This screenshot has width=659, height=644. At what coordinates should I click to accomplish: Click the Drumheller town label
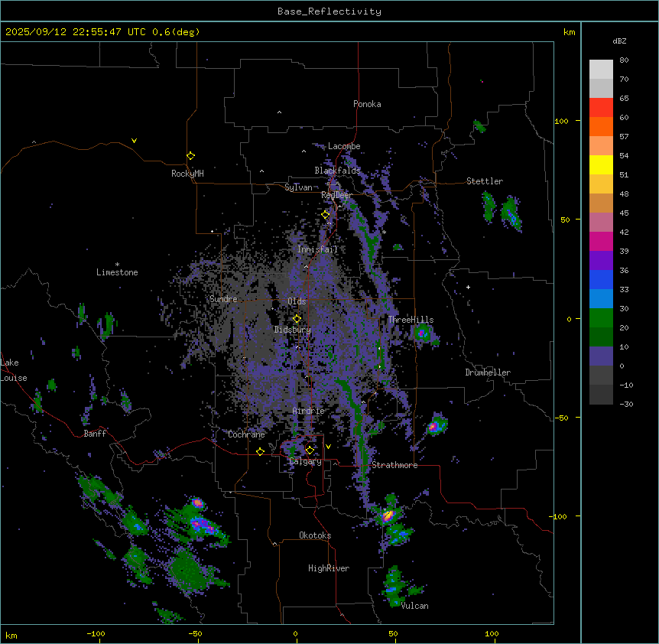click(x=488, y=372)
